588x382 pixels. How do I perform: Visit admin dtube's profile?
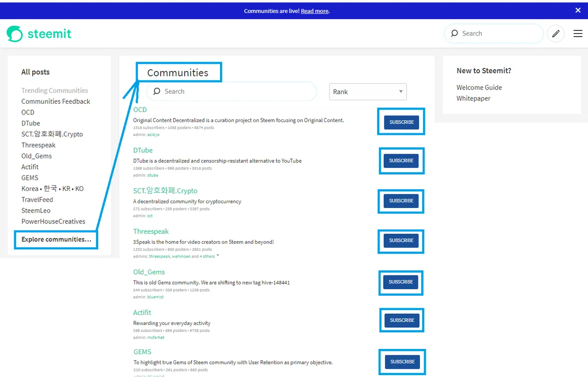pyautogui.click(x=153, y=175)
